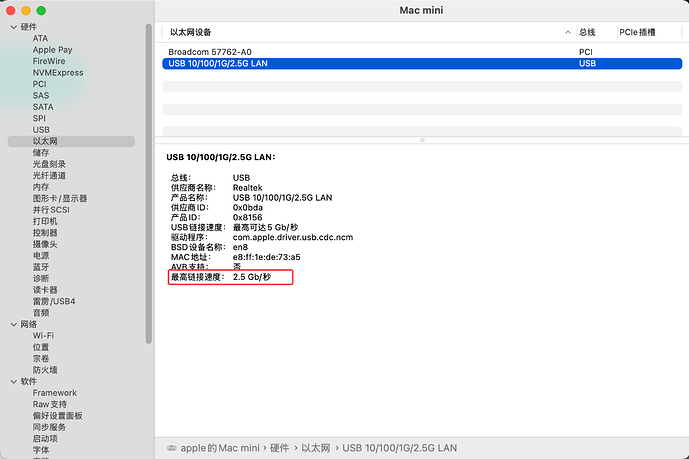Collapse the 软件 section disclosure triangle
The width and height of the screenshot is (689, 459).
[x=12, y=381]
